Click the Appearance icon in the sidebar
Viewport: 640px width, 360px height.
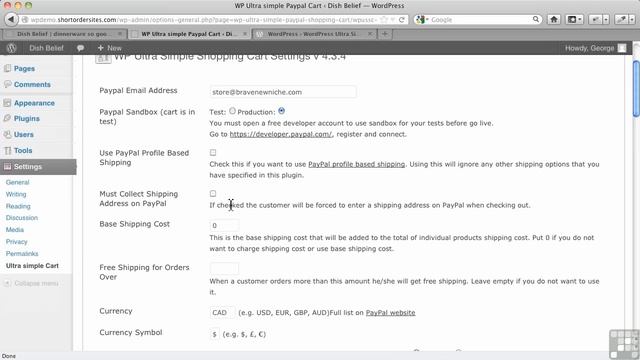pos(7,103)
